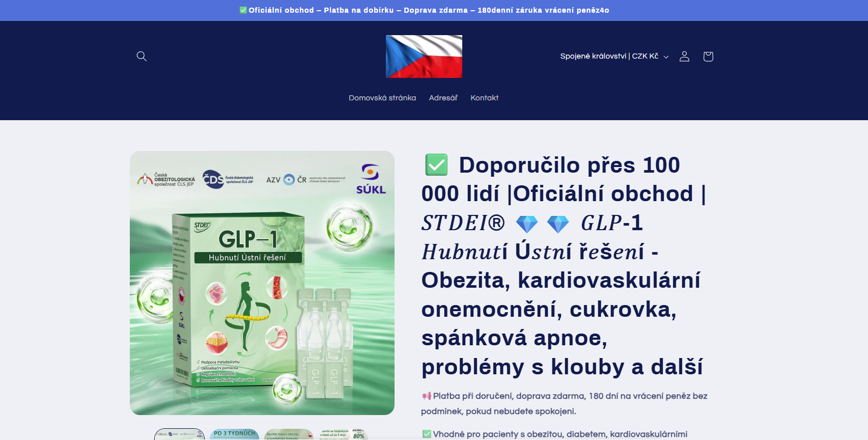Image resolution: width=868 pixels, height=440 pixels.
Task: Go to Domovská stránka menu item
Action: (382, 98)
